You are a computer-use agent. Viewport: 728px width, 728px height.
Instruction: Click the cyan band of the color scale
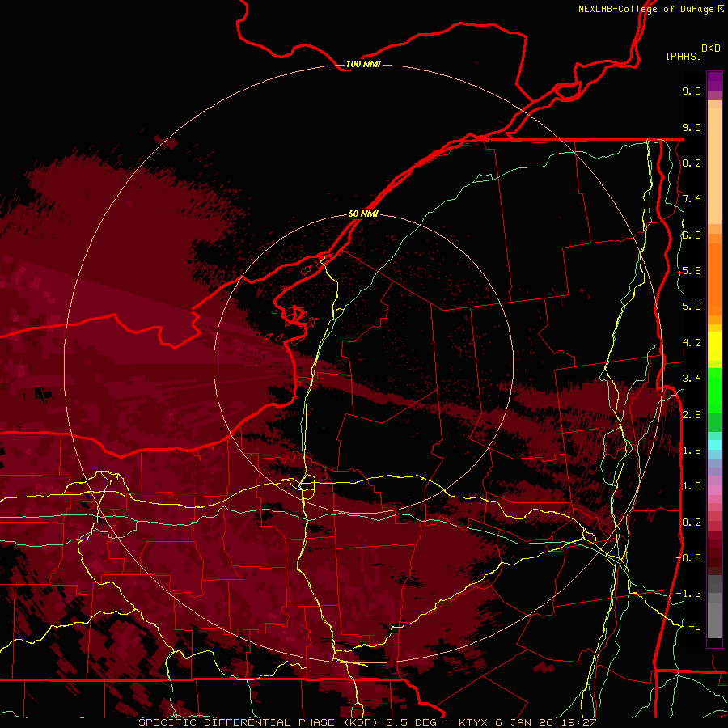(x=714, y=445)
